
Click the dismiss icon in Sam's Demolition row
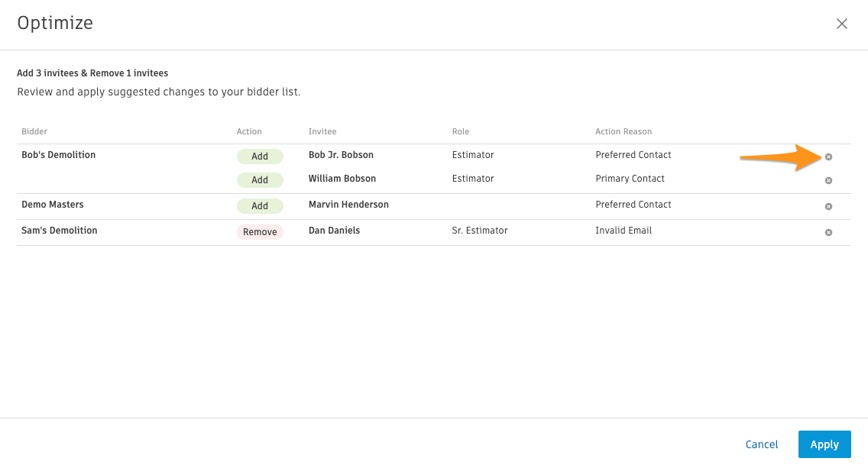click(x=828, y=232)
